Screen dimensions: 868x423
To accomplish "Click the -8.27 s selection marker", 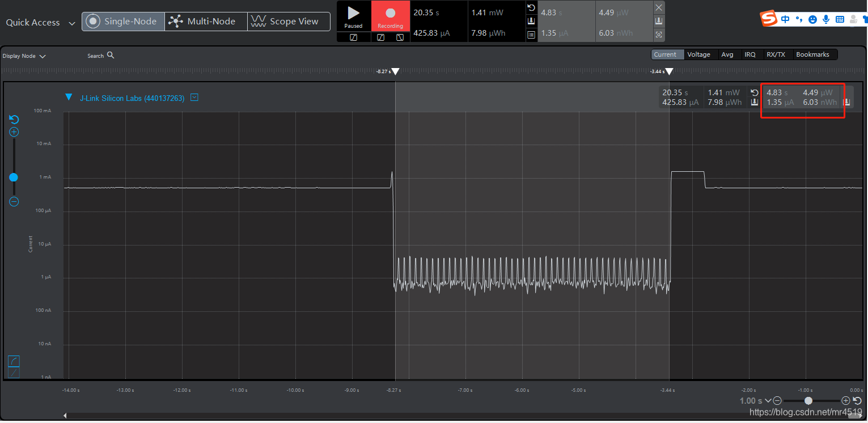I will 395,71.
